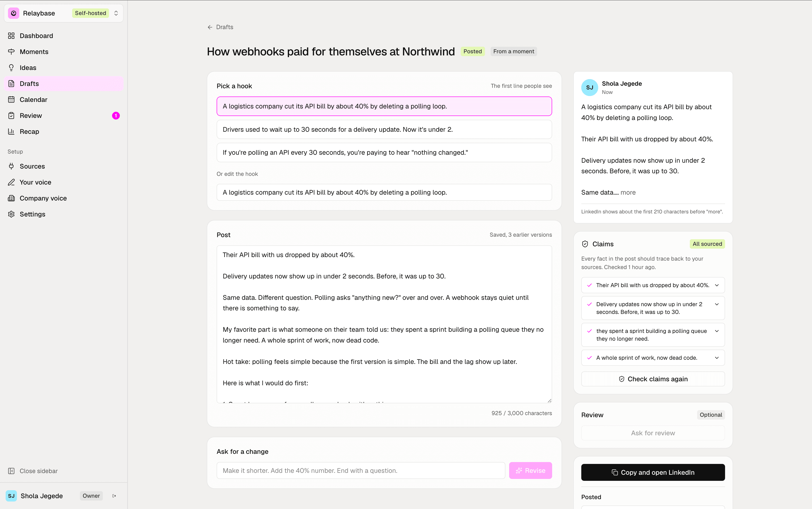Click Copy and open LinkedIn button

pyautogui.click(x=653, y=472)
